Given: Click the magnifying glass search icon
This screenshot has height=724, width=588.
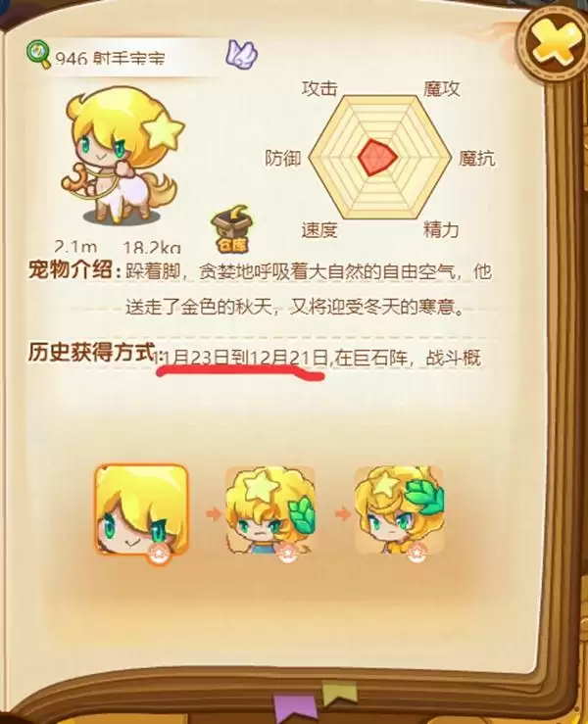Looking at the screenshot, I should [38, 54].
